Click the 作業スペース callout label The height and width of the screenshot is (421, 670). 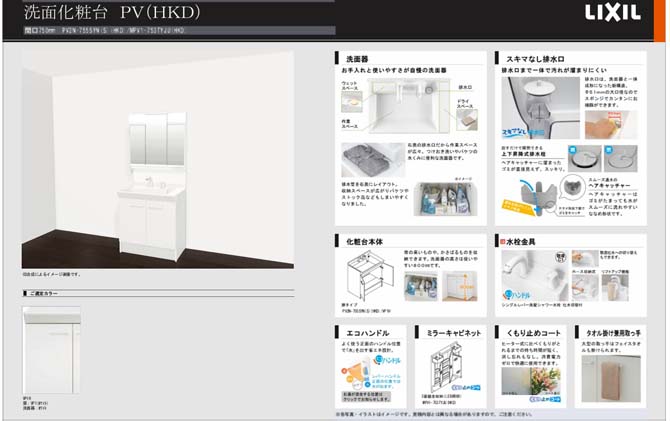[349, 124]
